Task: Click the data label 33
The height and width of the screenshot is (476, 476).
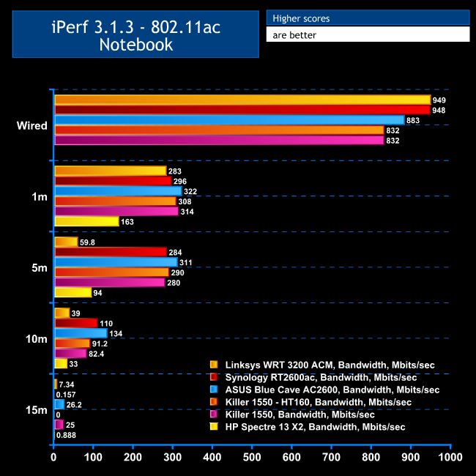Action: [73, 364]
